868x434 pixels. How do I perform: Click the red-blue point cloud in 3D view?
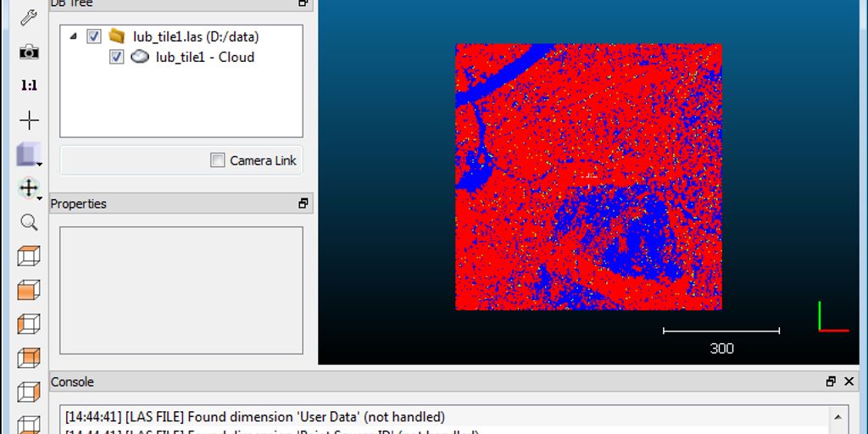[x=588, y=176]
